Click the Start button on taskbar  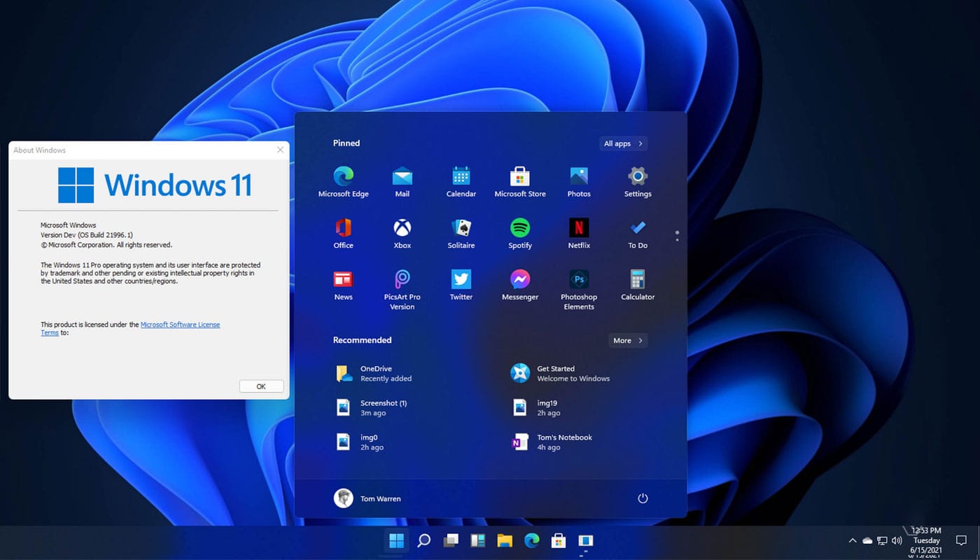point(396,540)
